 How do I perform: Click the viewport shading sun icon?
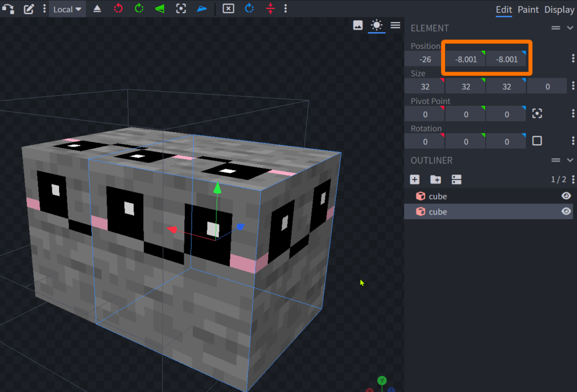tap(376, 25)
